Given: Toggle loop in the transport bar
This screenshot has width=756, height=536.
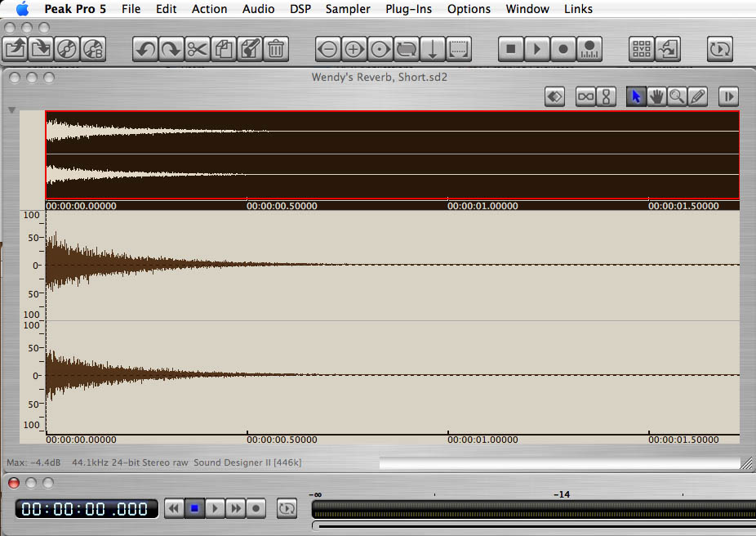Looking at the screenshot, I should [287, 508].
